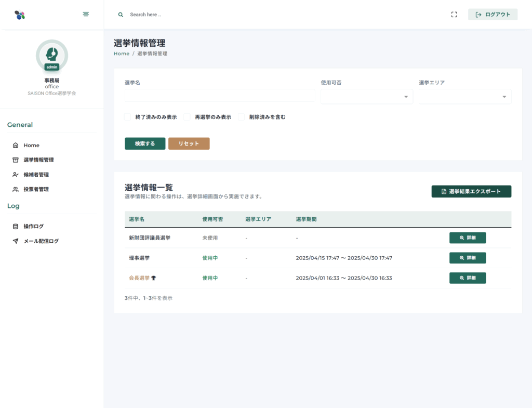Go to 投票者管理 menu item
The width and height of the screenshot is (532, 408).
[x=36, y=189]
